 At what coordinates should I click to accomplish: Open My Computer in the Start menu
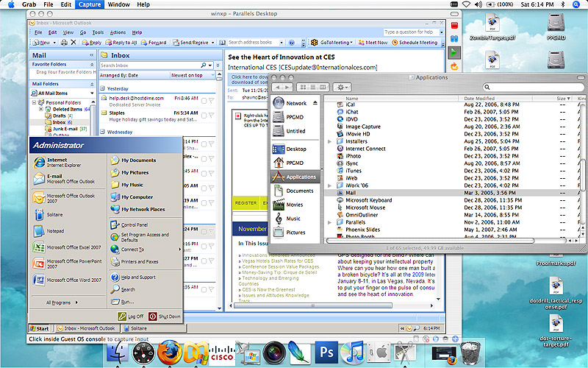coord(132,197)
